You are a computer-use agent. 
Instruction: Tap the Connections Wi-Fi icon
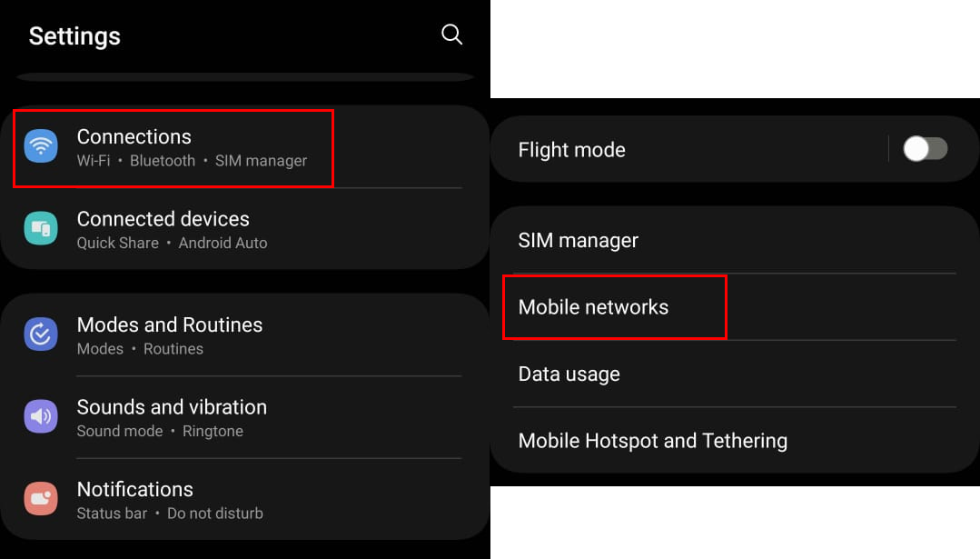tap(41, 146)
